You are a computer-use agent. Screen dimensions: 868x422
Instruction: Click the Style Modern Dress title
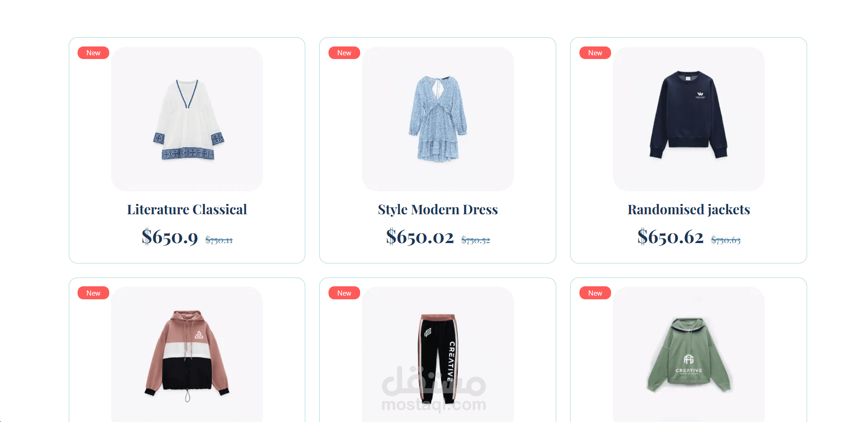coord(438,210)
